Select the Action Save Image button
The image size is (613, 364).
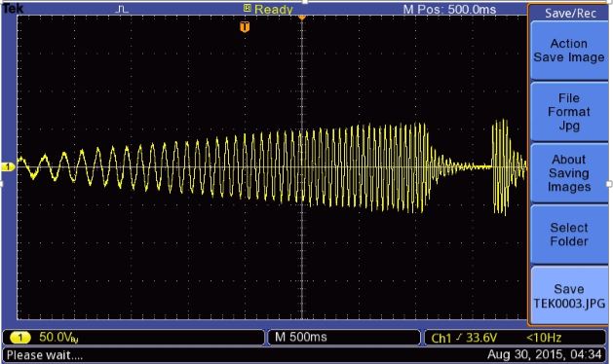[569, 51]
